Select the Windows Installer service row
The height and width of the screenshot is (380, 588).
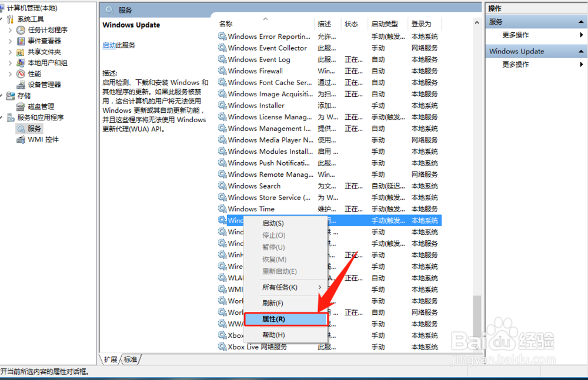pos(329,105)
